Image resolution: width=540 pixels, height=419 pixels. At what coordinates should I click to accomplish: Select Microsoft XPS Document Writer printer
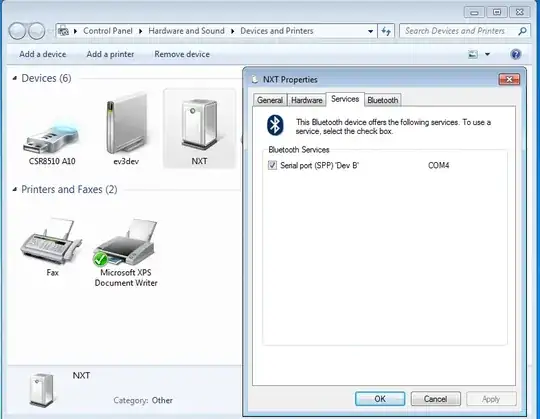126,252
